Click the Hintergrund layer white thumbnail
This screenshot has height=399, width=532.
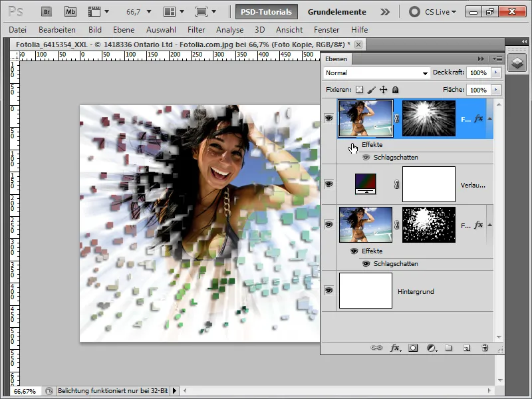pos(366,291)
